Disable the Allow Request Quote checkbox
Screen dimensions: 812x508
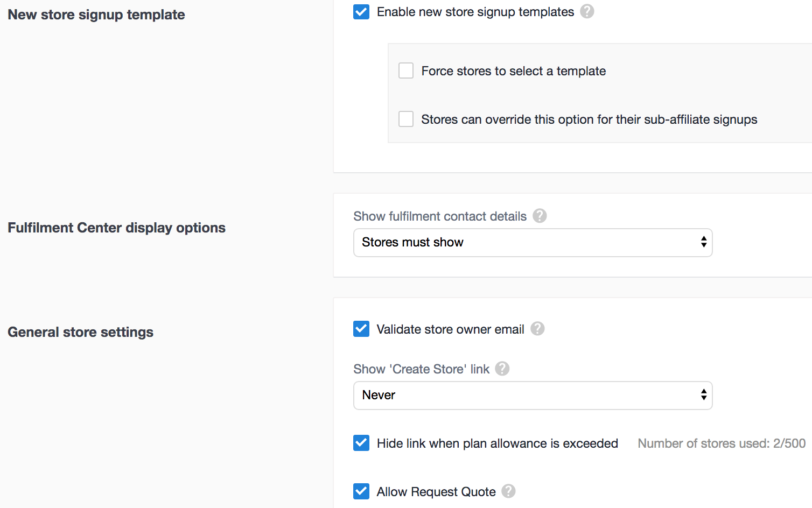361,491
